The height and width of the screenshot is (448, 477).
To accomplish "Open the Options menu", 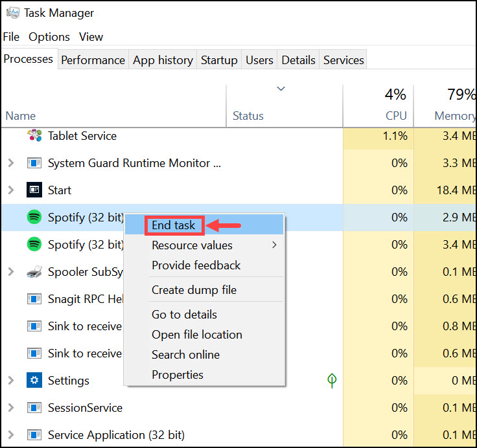I will (49, 37).
